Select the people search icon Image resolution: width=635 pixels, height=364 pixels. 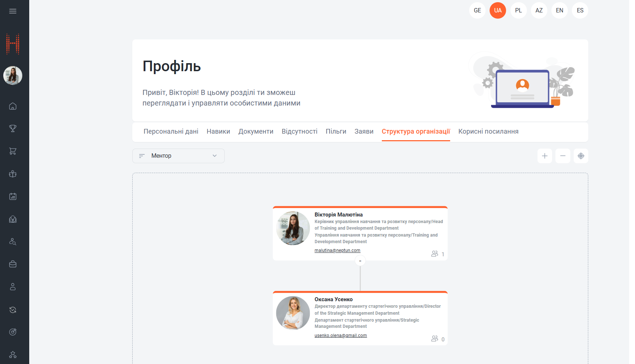13,241
